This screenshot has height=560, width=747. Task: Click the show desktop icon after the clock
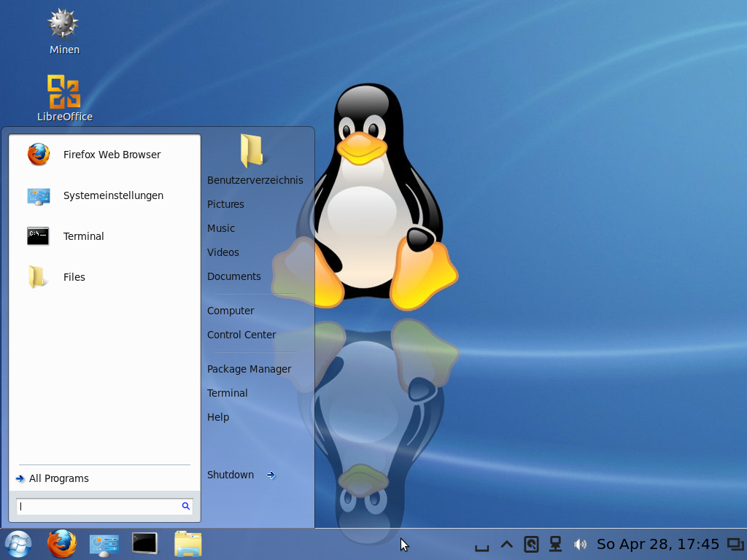click(x=736, y=544)
